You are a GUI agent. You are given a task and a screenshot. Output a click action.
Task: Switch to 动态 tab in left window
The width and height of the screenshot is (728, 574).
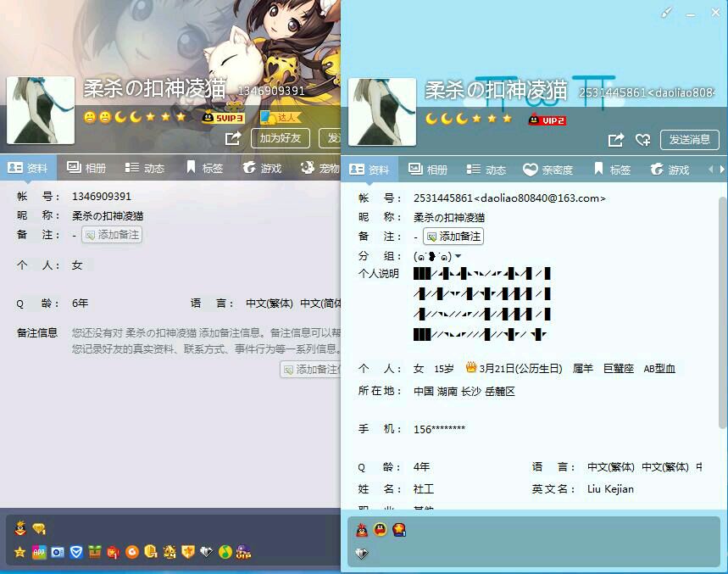click(x=145, y=168)
